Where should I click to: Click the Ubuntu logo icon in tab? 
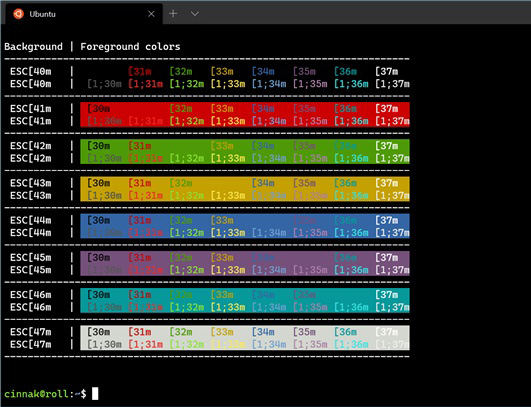pyautogui.click(x=18, y=14)
